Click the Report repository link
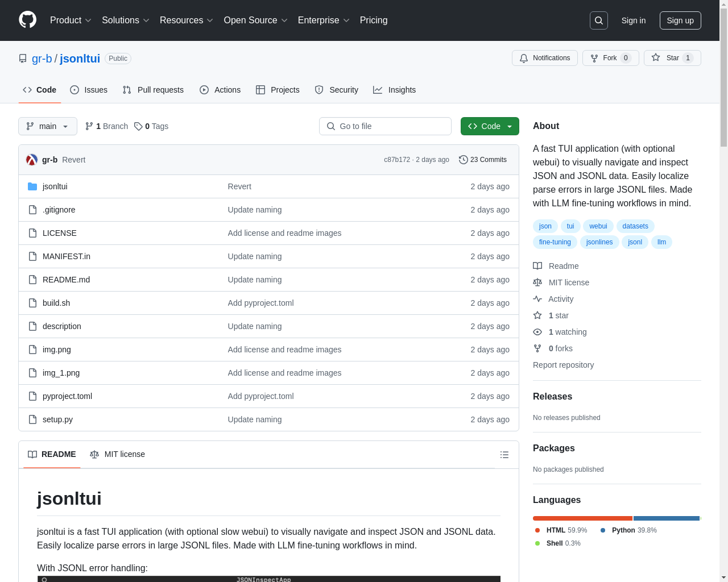 click(563, 365)
